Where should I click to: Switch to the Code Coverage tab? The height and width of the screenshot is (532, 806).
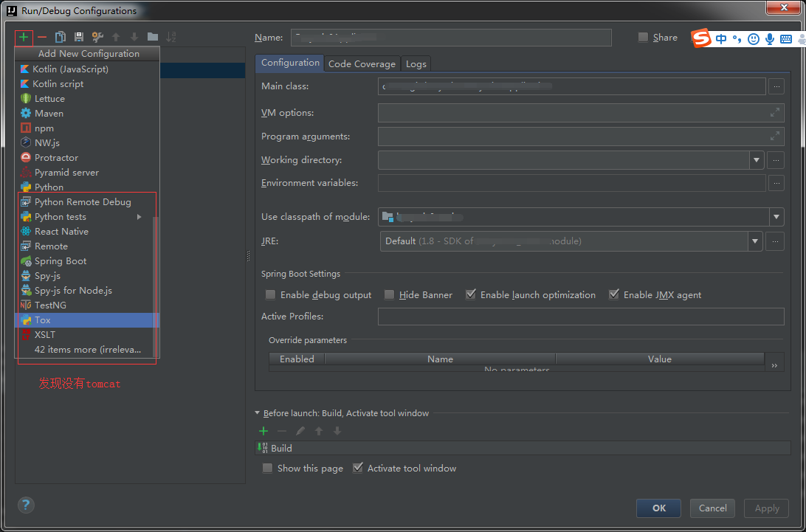click(361, 63)
